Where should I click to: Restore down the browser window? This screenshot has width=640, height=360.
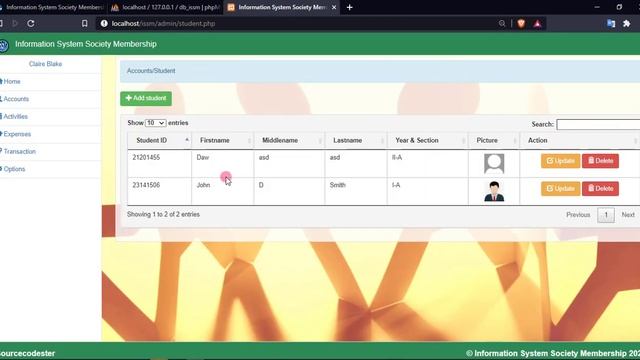tap(619, 7)
